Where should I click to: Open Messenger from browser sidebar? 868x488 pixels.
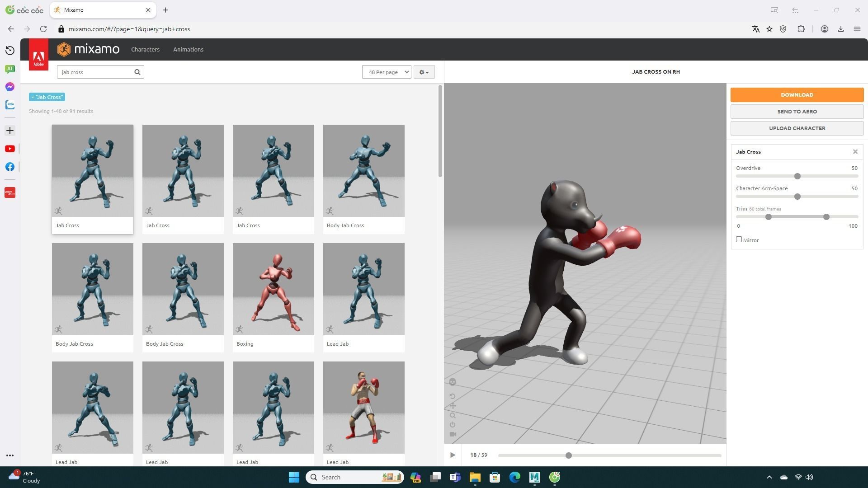10,87
